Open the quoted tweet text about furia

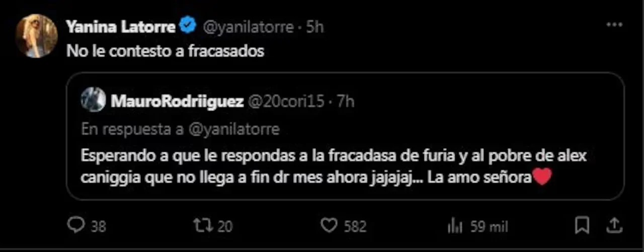coord(334,166)
